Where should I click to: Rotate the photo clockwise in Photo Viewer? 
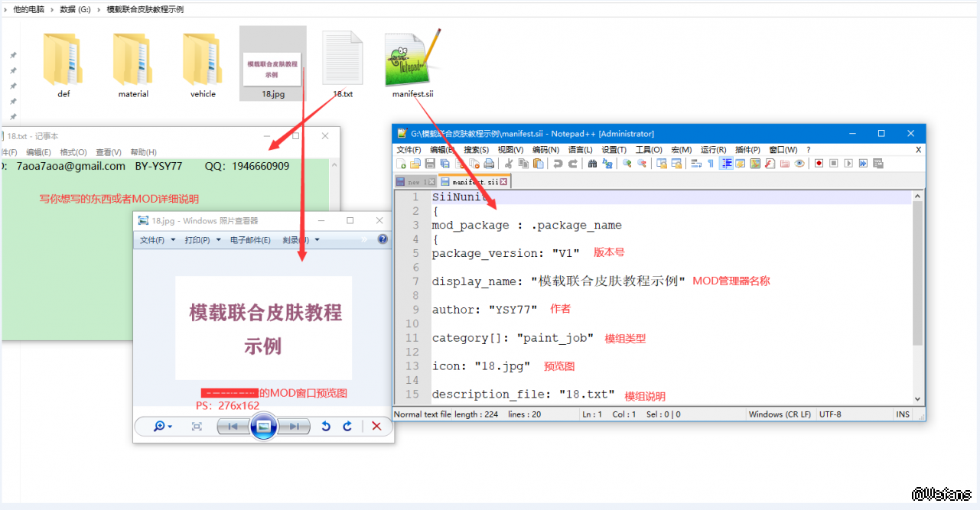tap(347, 427)
